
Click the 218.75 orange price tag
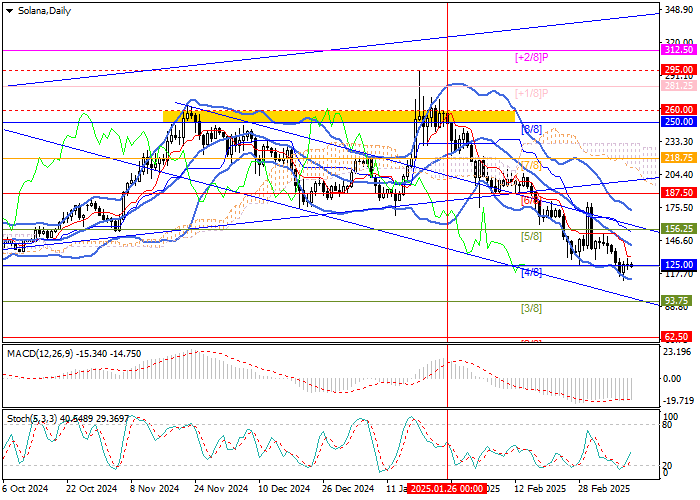pos(678,158)
